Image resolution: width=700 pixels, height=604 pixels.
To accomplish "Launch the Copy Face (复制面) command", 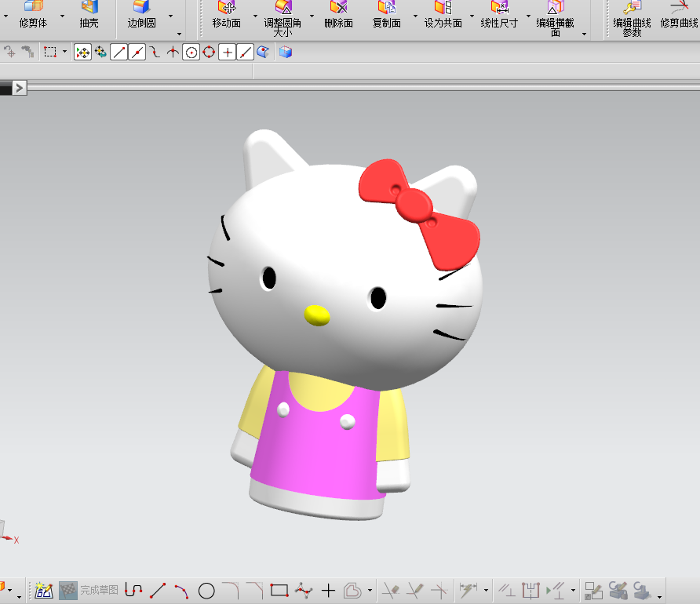I will (x=387, y=14).
